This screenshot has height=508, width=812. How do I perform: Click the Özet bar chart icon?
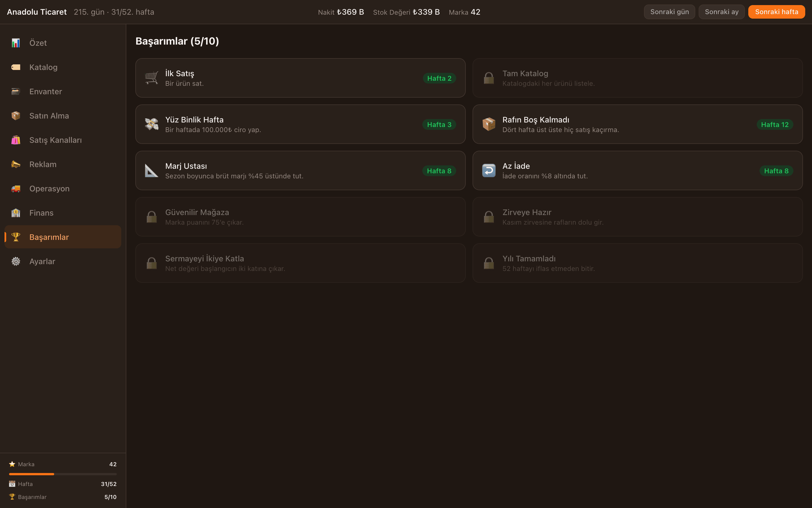[16, 43]
